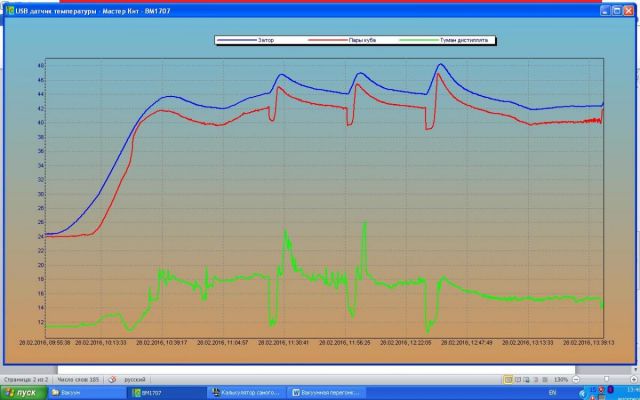Viewport: 640px width, 400px height.
Task: Click the spell check icon in status bar
Action: 112,380
